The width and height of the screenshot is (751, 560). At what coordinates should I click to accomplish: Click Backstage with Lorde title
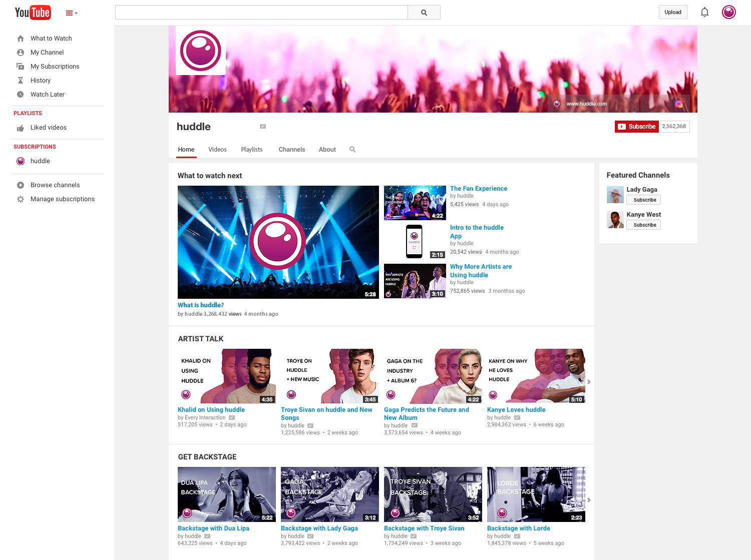click(x=519, y=528)
